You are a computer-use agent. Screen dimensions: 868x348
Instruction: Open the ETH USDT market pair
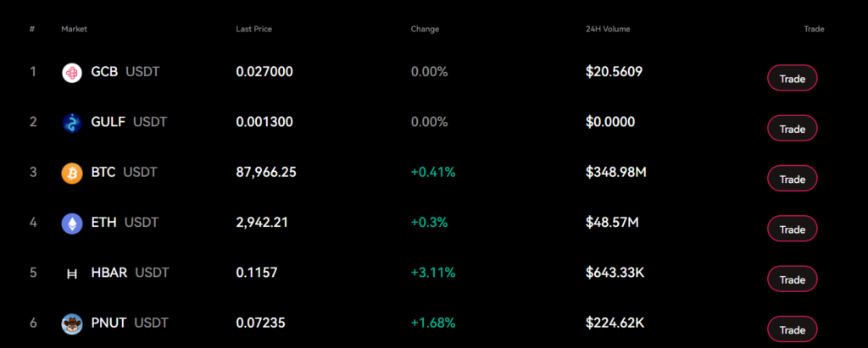click(125, 223)
